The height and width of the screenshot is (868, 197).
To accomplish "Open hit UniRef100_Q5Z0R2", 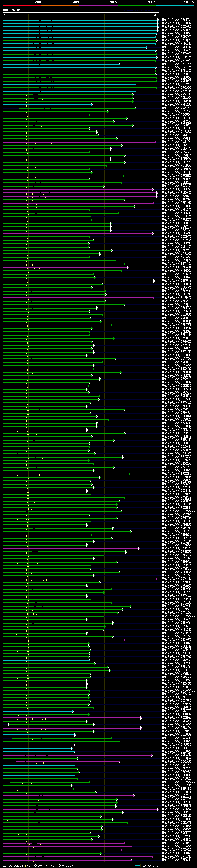I will pyautogui.click(x=176, y=30).
